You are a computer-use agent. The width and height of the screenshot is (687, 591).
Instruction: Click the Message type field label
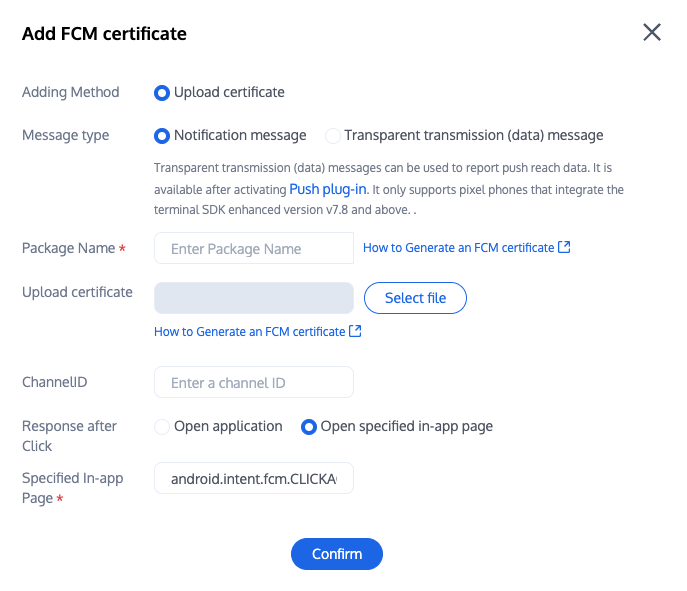point(66,135)
